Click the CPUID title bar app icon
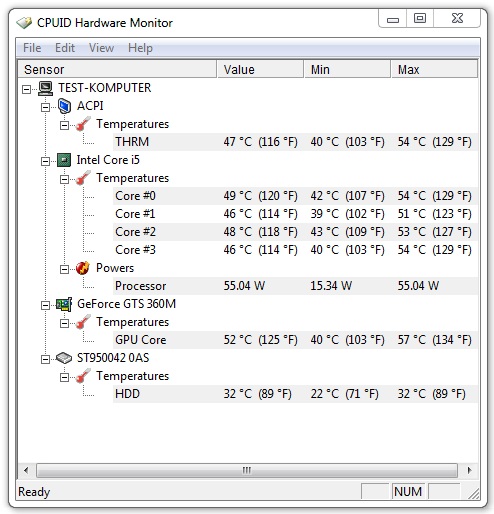 (x=24, y=23)
